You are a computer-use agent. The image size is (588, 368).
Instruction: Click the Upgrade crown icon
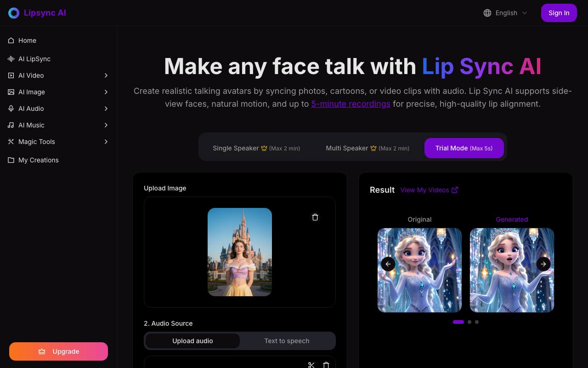coord(42,351)
